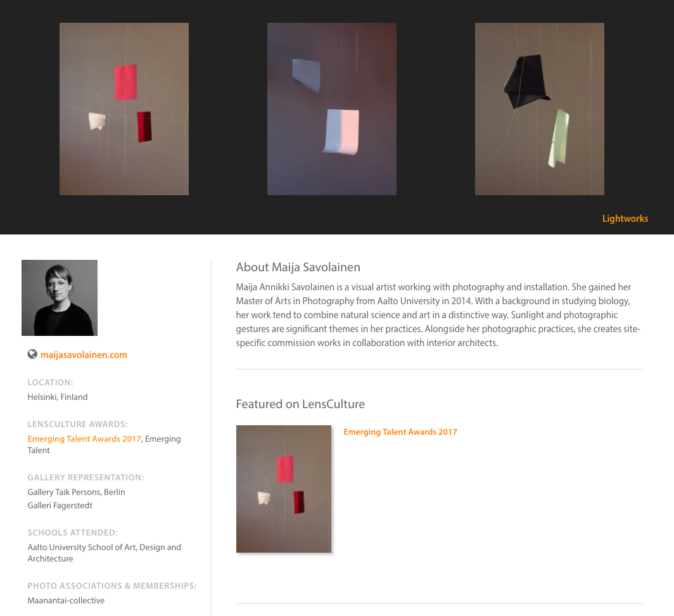Click the Featured on LensCulture heading
The height and width of the screenshot is (616, 674).
[300, 404]
